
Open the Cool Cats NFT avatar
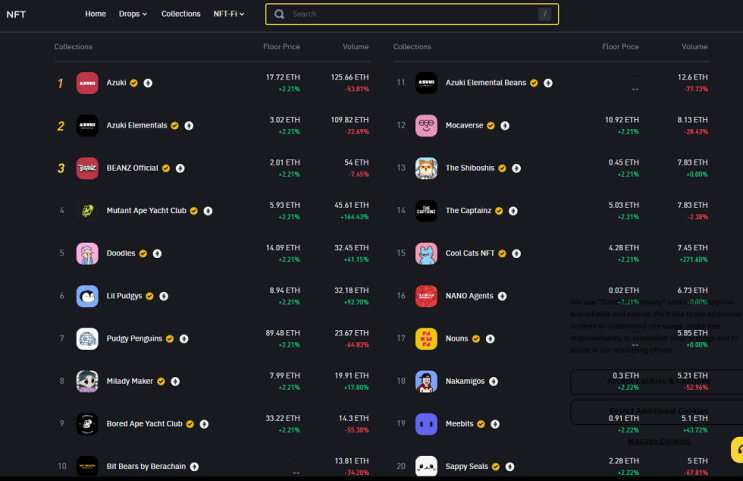click(426, 254)
